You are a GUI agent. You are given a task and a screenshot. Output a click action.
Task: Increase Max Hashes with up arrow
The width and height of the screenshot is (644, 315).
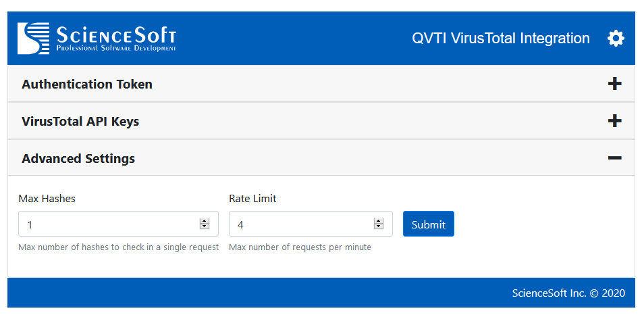coord(205,221)
